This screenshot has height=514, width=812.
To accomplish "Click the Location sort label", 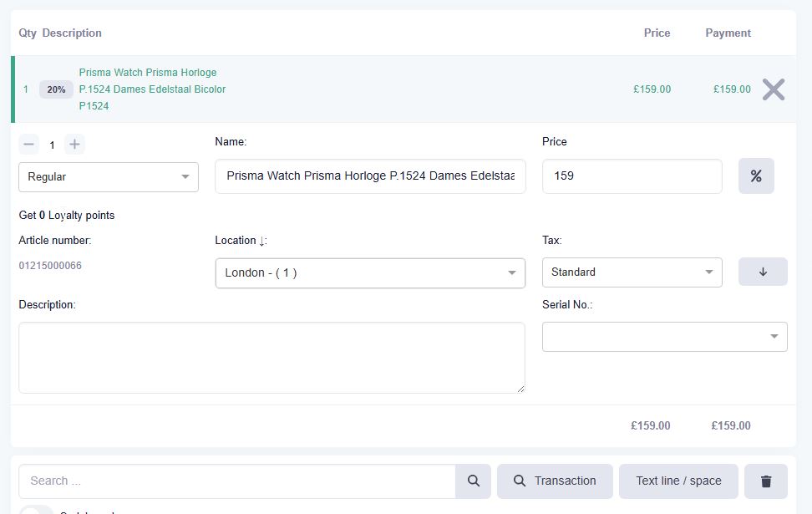I will tap(241, 241).
